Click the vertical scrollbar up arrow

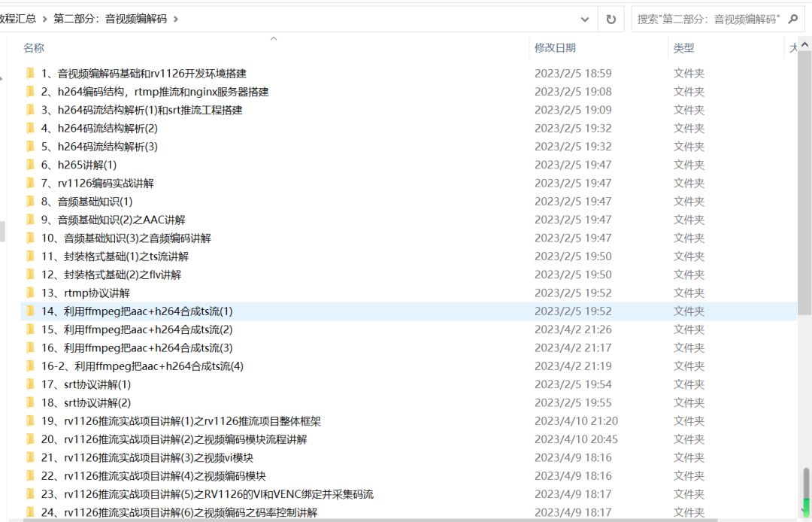(x=804, y=45)
